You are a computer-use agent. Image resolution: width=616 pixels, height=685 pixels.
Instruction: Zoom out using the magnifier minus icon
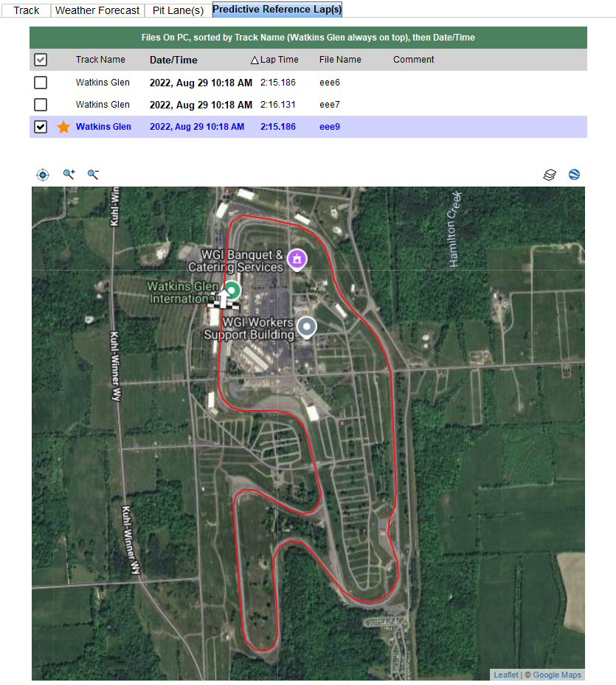tap(93, 175)
